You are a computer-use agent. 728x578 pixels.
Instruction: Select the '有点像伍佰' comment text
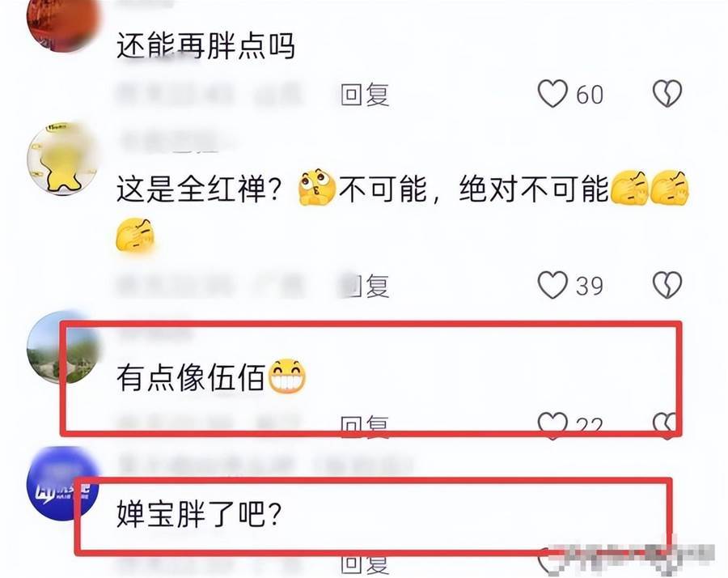tap(190, 376)
